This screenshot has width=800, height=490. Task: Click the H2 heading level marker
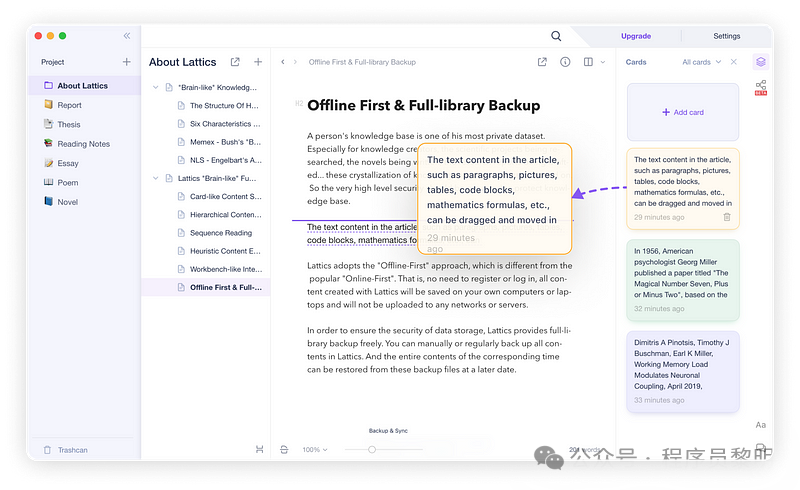tap(299, 104)
